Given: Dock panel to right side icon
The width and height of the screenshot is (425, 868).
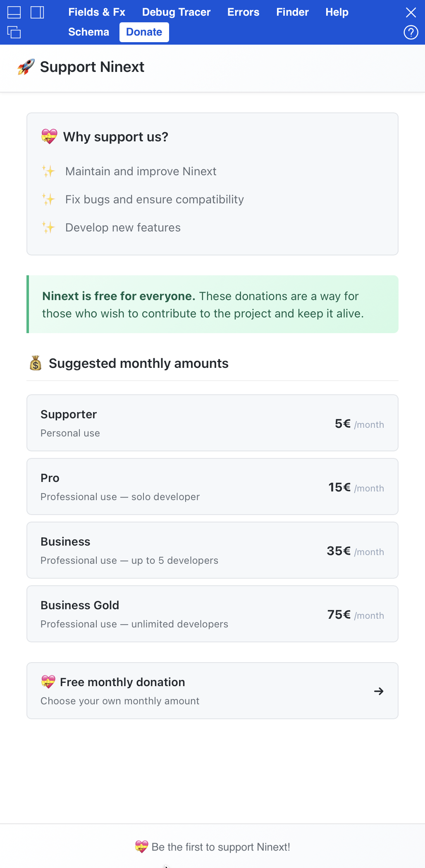Looking at the screenshot, I should pos(37,12).
